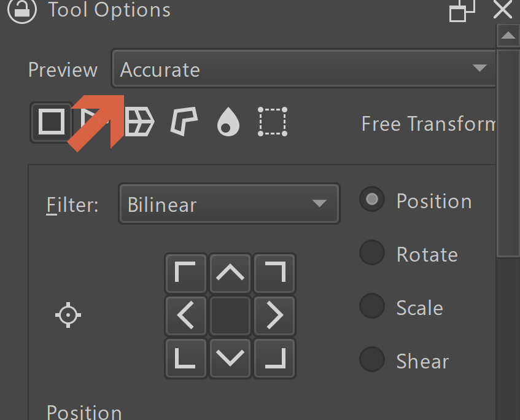The image size is (520, 420).
Task: Select the Liquify transform icon
Action: [x=228, y=122]
